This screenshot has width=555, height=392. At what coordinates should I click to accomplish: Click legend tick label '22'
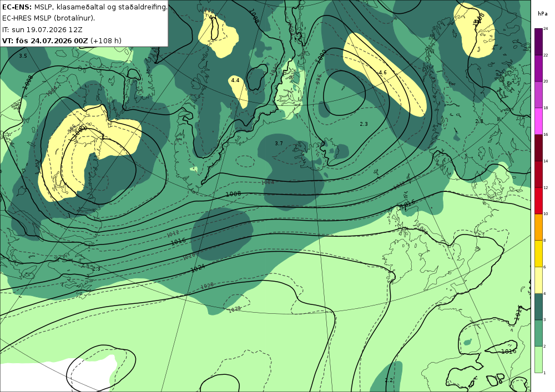point(546,55)
